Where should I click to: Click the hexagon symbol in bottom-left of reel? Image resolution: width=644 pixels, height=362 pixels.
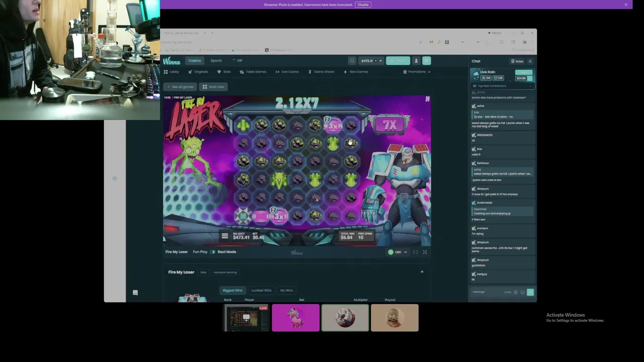(243, 216)
